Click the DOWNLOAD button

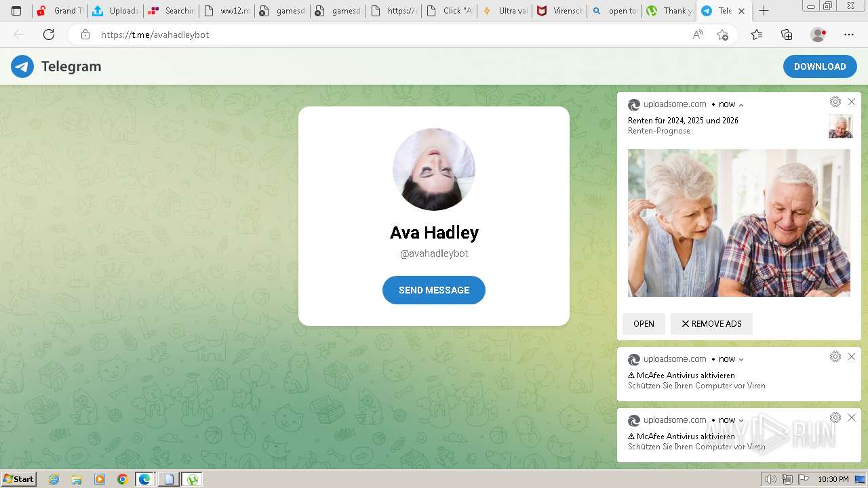(x=820, y=66)
